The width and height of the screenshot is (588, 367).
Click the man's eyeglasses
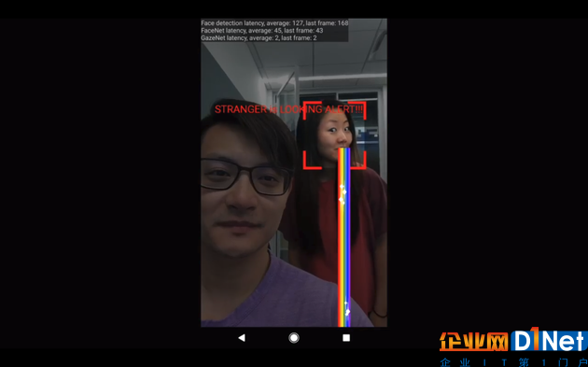click(x=246, y=176)
